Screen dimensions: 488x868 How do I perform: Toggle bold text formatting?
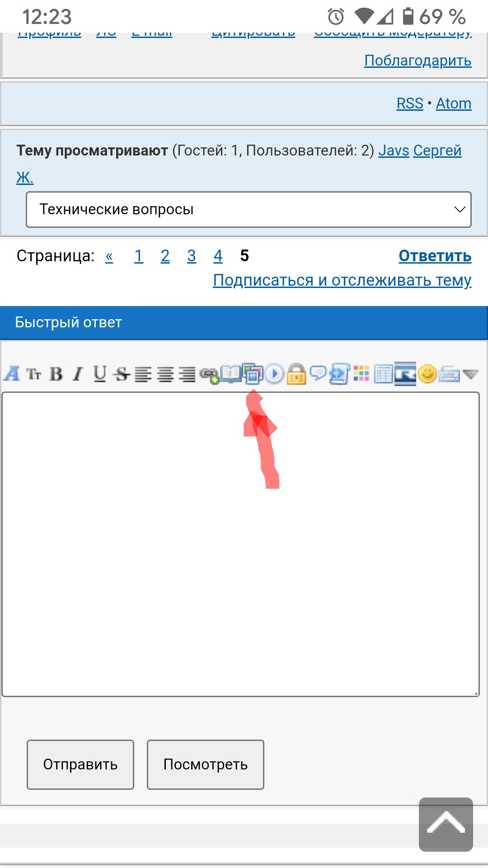(56, 374)
